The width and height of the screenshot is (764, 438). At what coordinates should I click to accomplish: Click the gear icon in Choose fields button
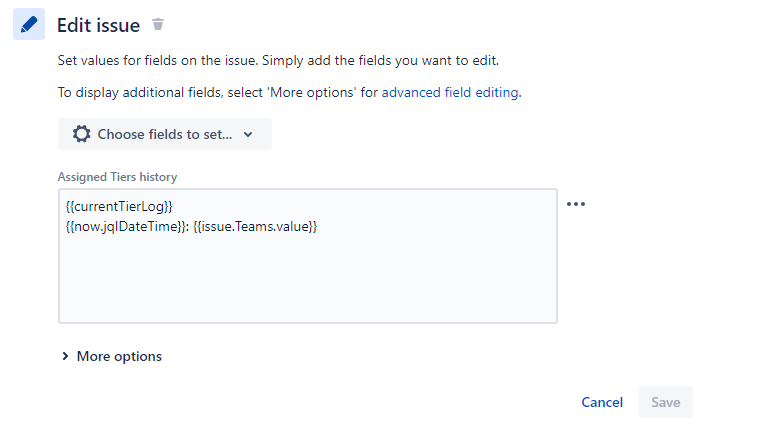point(81,134)
